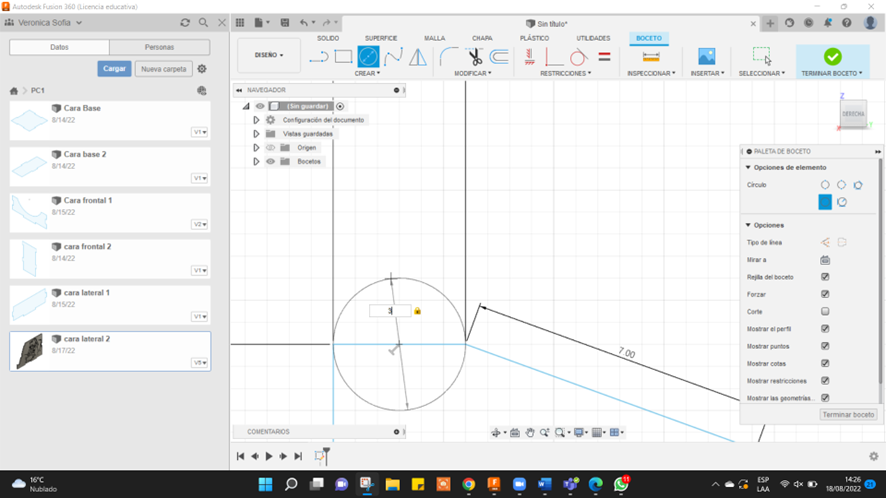Toggle Mostrar cotas checkbox
886x498 pixels.
[x=825, y=363]
